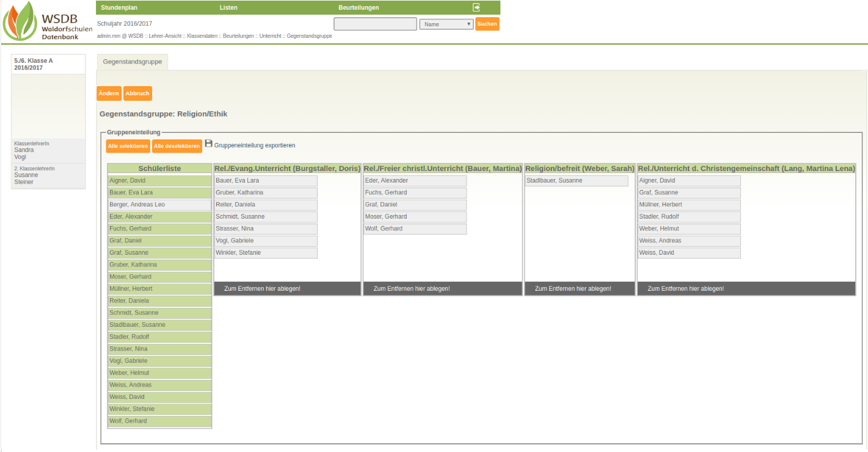Select Eder, Alexander in Schülerliste
Screen dimensions: 868x452
click(159, 217)
